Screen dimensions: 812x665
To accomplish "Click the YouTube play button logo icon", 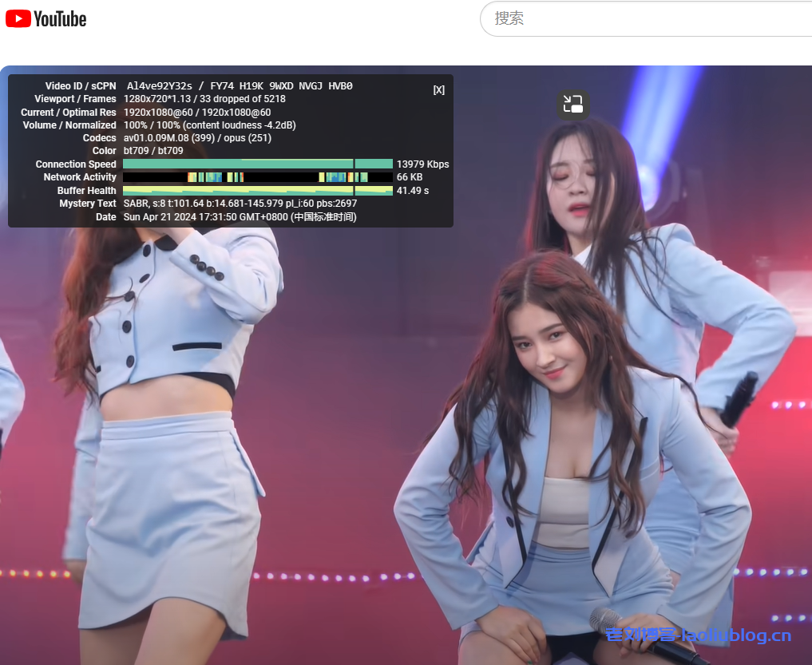I will coord(18,19).
